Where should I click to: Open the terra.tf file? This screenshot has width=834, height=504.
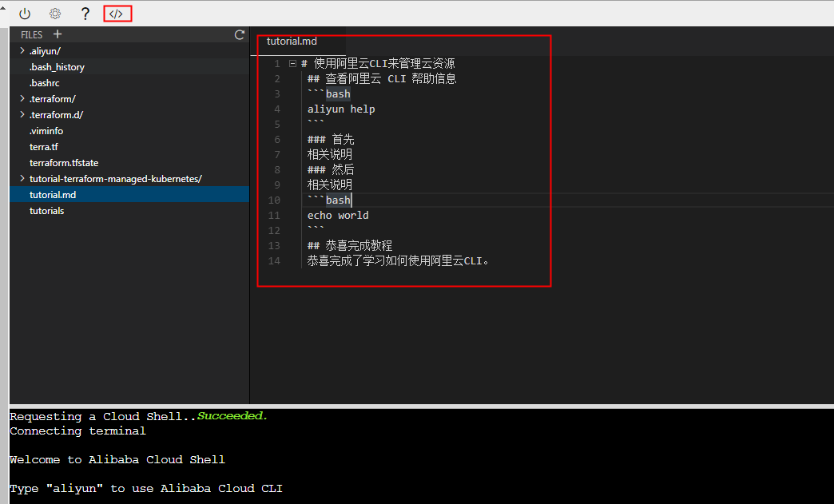(44, 147)
